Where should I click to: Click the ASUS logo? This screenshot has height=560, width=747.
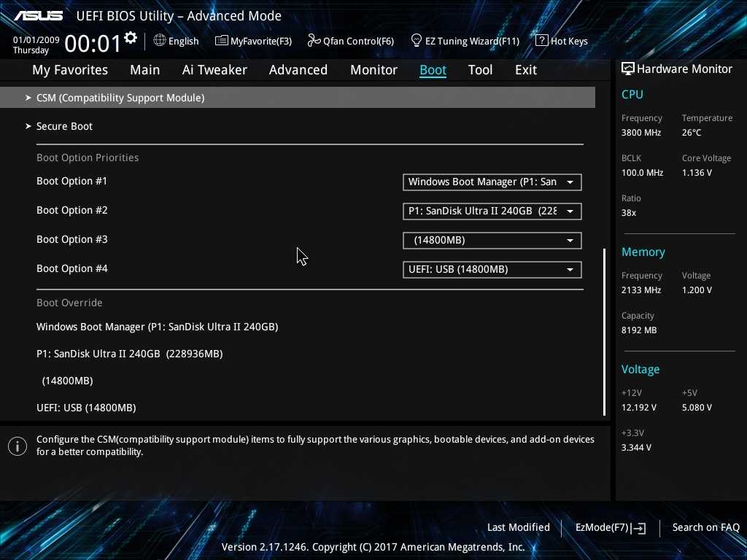tap(38, 16)
